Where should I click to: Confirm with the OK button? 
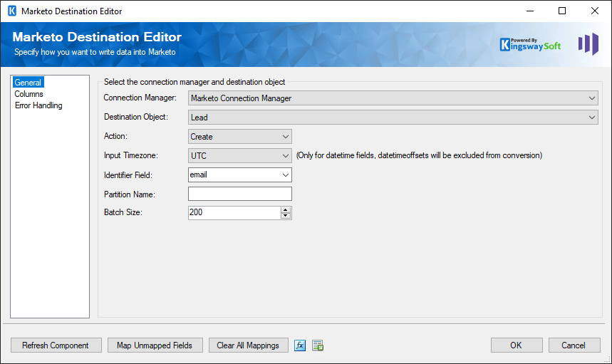(517, 345)
